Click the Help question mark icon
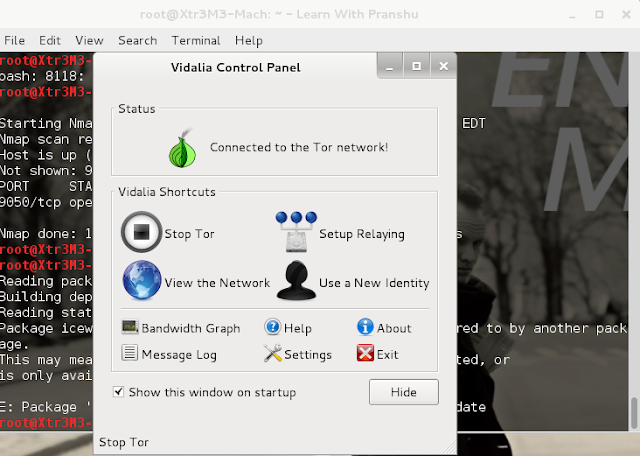 (272, 327)
